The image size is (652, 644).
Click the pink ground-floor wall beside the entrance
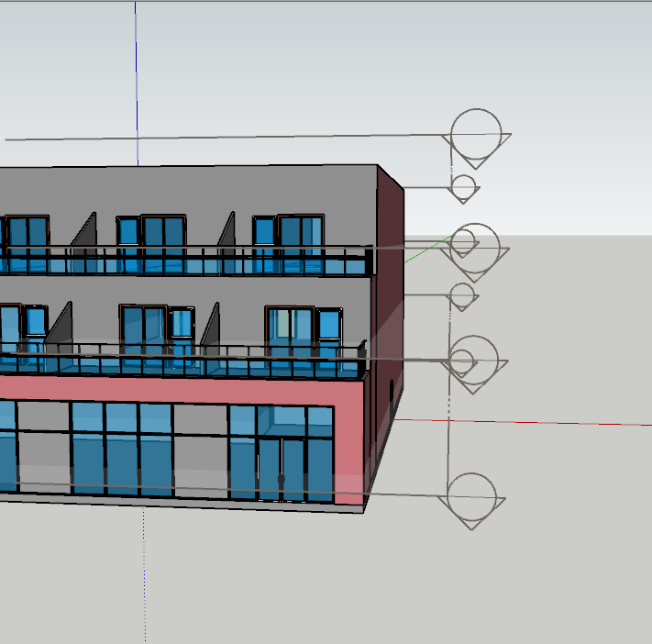(348, 440)
